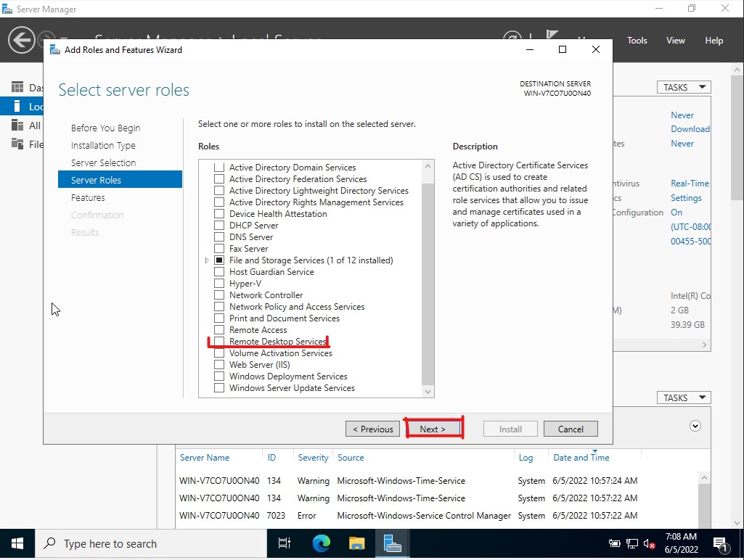The height and width of the screenshot is (560, 744).
Task: Go to Server Selection step
Action: (104, 162)
